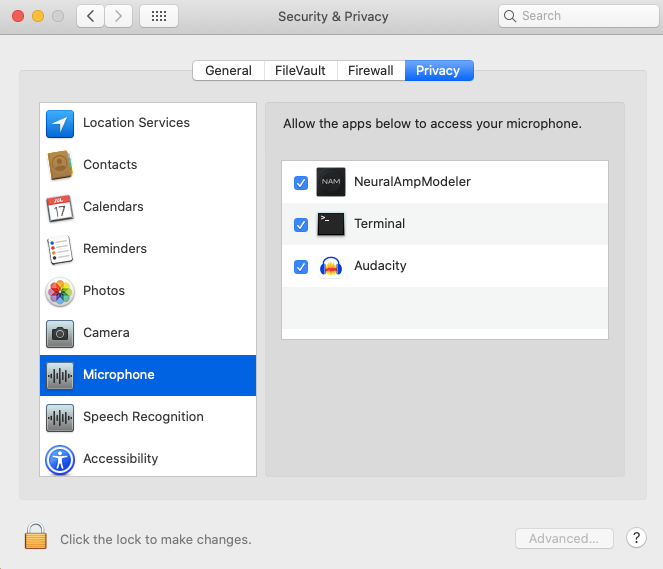Uncheck NeuralAmpModeler microphone access
The height and width of the screenshot is (569, 663).
[301, 183]
